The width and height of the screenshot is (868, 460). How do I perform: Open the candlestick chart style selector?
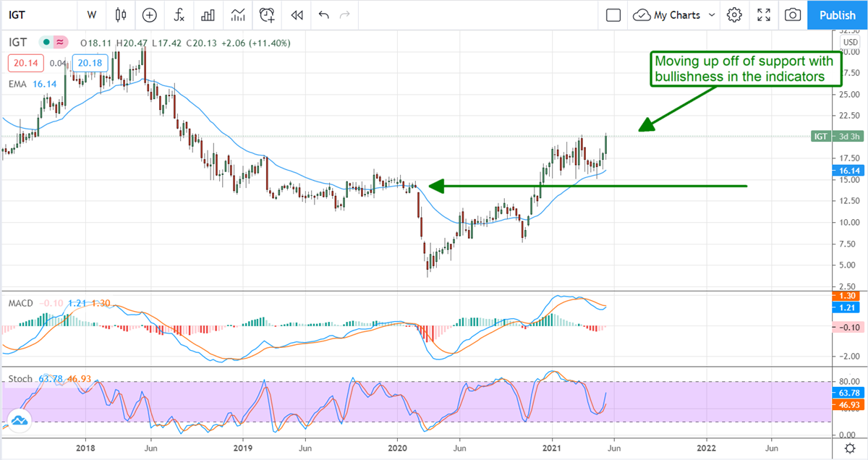(120, 14)
